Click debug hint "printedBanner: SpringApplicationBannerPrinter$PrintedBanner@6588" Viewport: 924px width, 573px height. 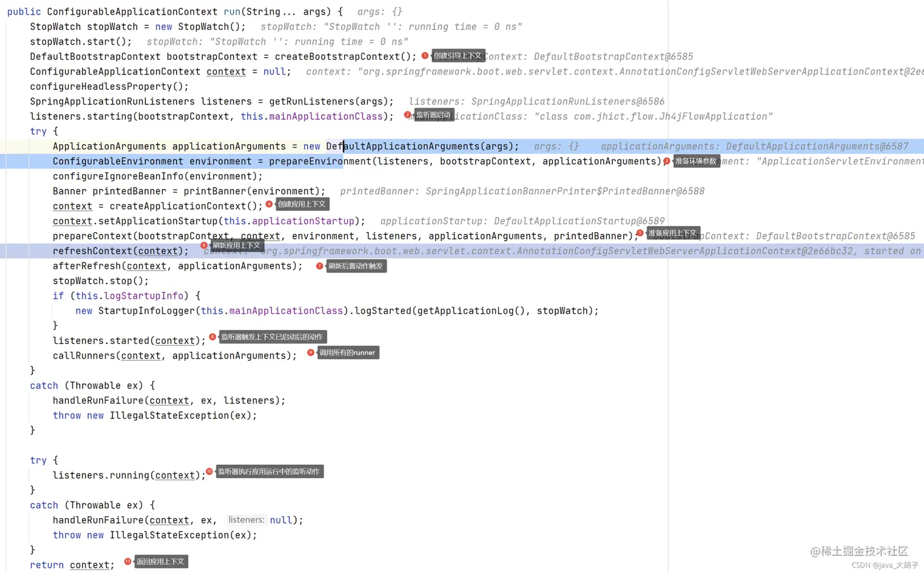click(x=522, y=191)
